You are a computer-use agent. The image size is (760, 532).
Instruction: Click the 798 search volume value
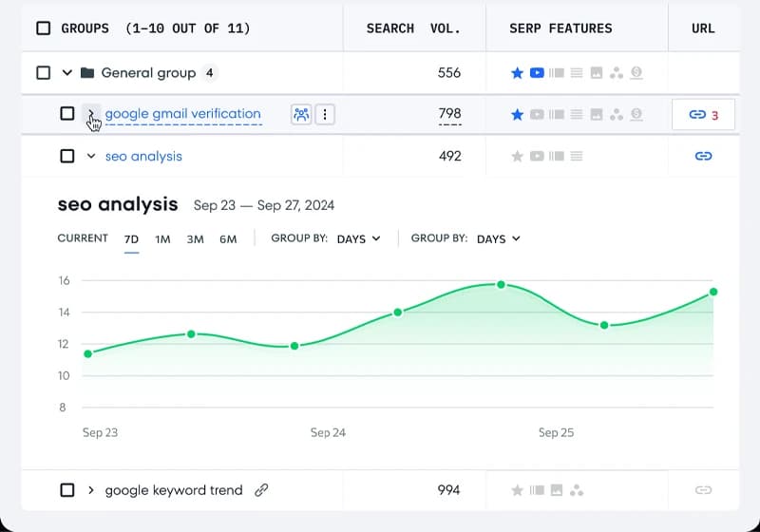coord(449,113)
